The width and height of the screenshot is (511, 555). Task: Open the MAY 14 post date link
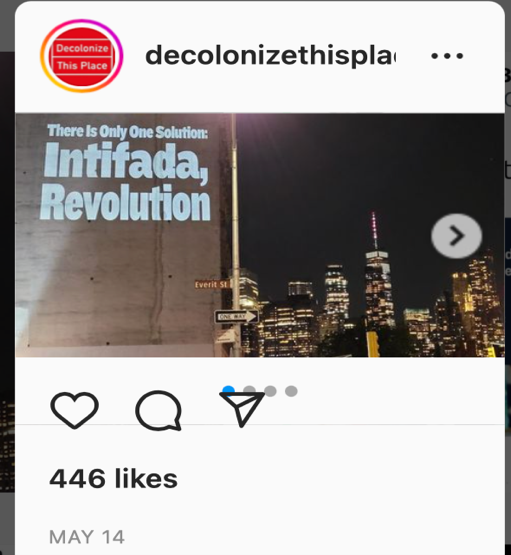87,537
